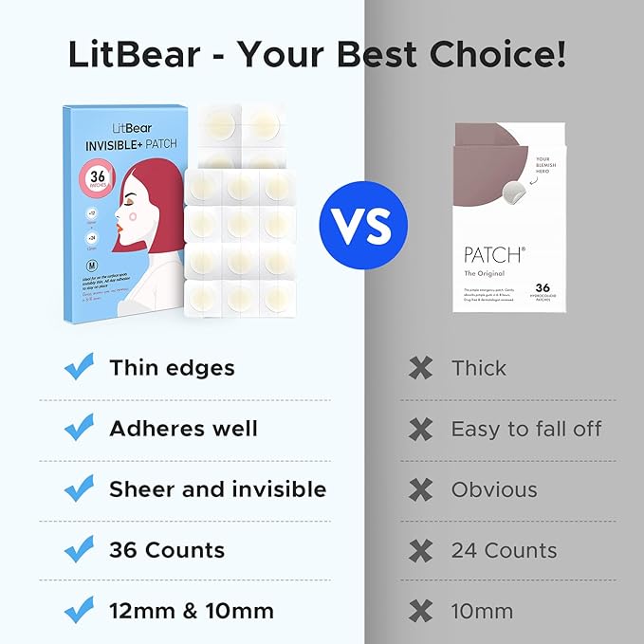This screenshot has width=644, height=644.
Task: Click the checkmark beside 12mm & 10mm
Action: click(x=78, y=609)
